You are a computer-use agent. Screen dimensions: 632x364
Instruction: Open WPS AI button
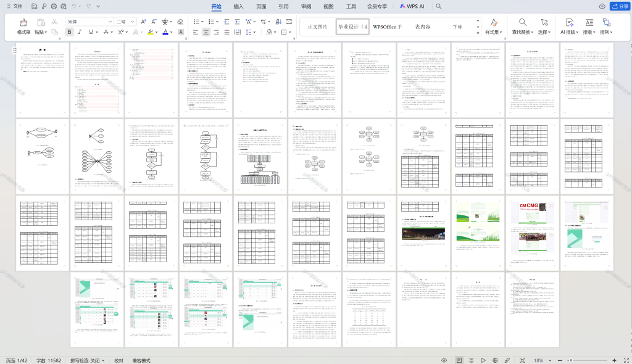[412, 6]
